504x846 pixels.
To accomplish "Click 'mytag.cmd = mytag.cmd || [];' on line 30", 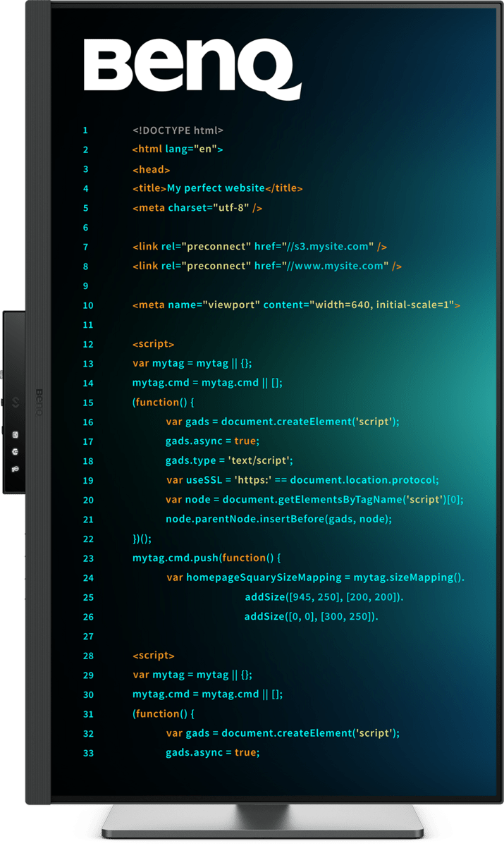I will pos(207,694).
